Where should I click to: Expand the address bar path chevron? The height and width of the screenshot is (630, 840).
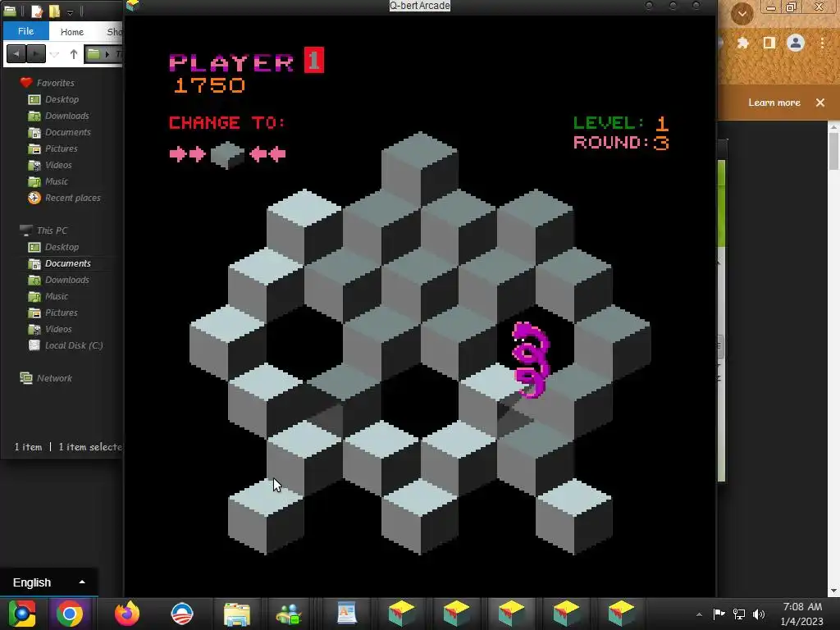pos(107,54)
